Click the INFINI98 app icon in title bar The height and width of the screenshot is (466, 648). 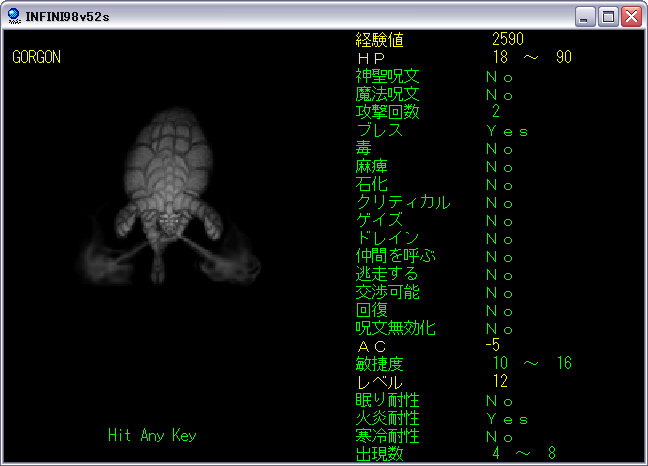pyautogui.click(x=14, y=16)
